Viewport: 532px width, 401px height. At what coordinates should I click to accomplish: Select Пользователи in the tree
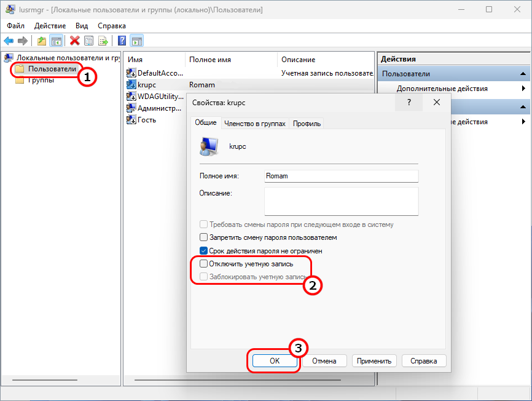(x=52, y=69)
